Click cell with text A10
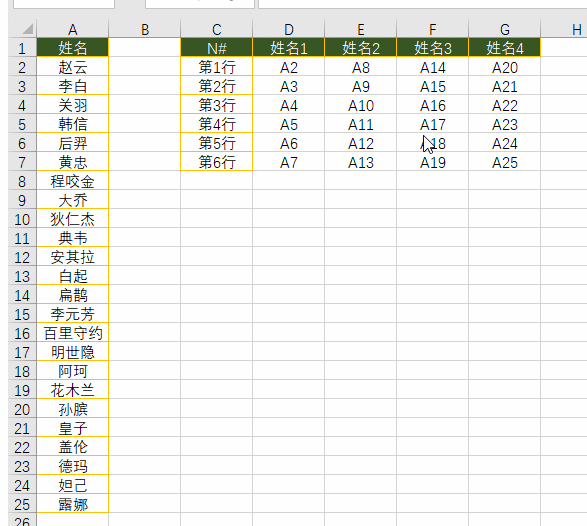 (x=360, y=105)
